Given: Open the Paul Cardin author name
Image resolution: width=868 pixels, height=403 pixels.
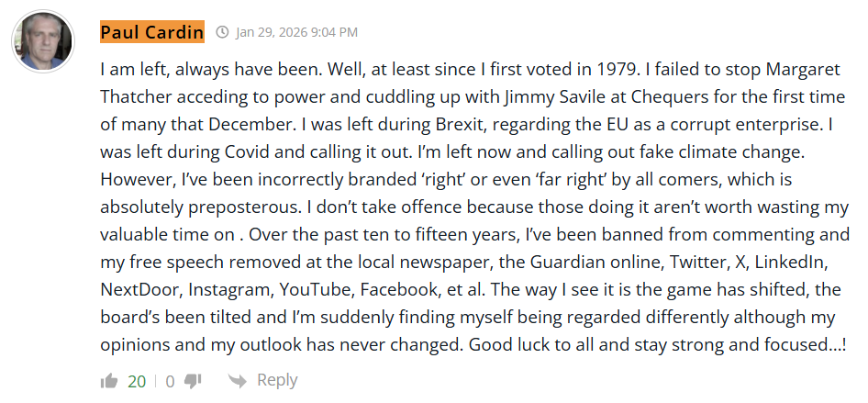Looking at the screenshot, I should tap(152, 33).
